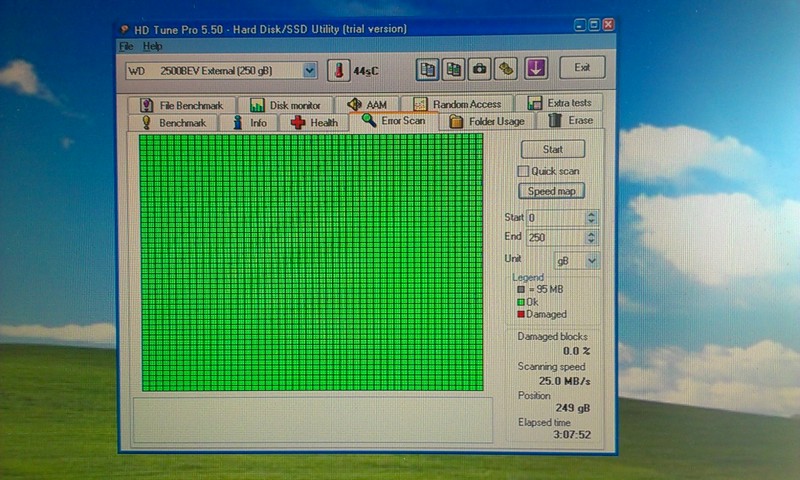The height and width of the screenshot is (480, 800).
Task: Decrease the End value with down arrow
Action: [591, 241]
